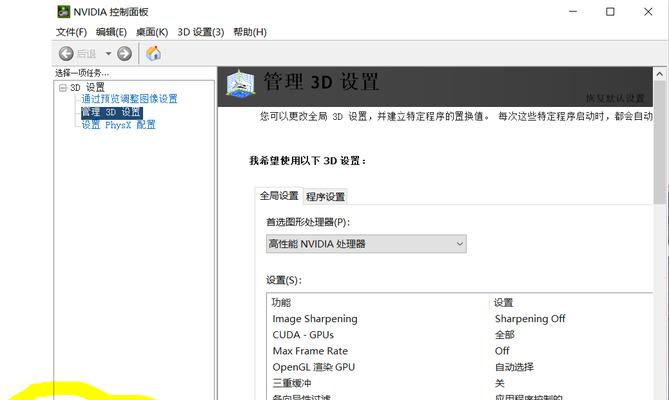
Task: Click 设置 column header
Action: point(503,303)
